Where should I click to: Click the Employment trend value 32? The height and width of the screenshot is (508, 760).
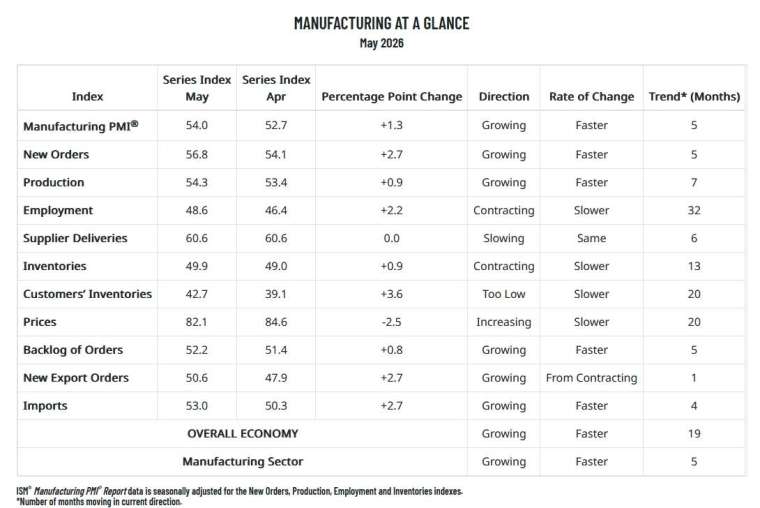tap(694, 210)
